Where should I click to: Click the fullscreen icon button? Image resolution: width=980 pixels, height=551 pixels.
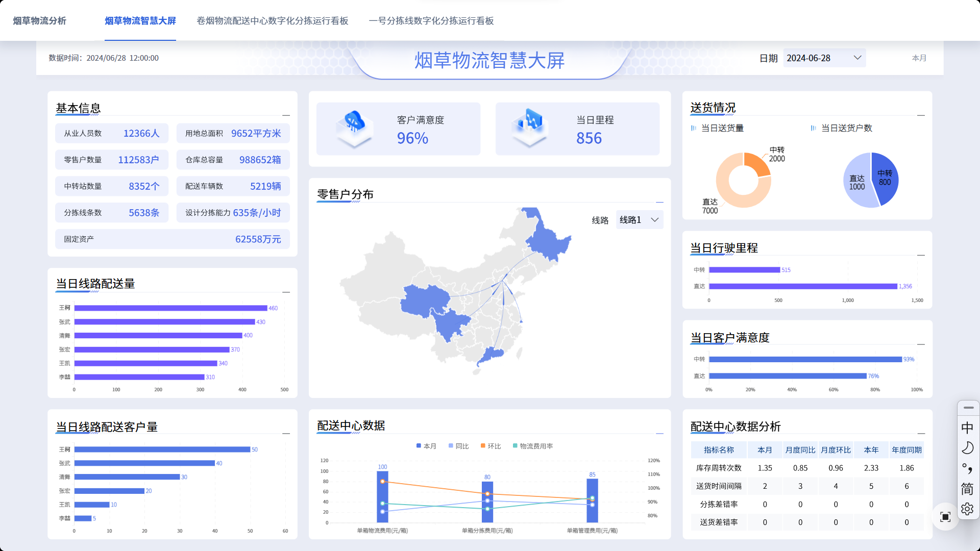click(x=945, y=517)
